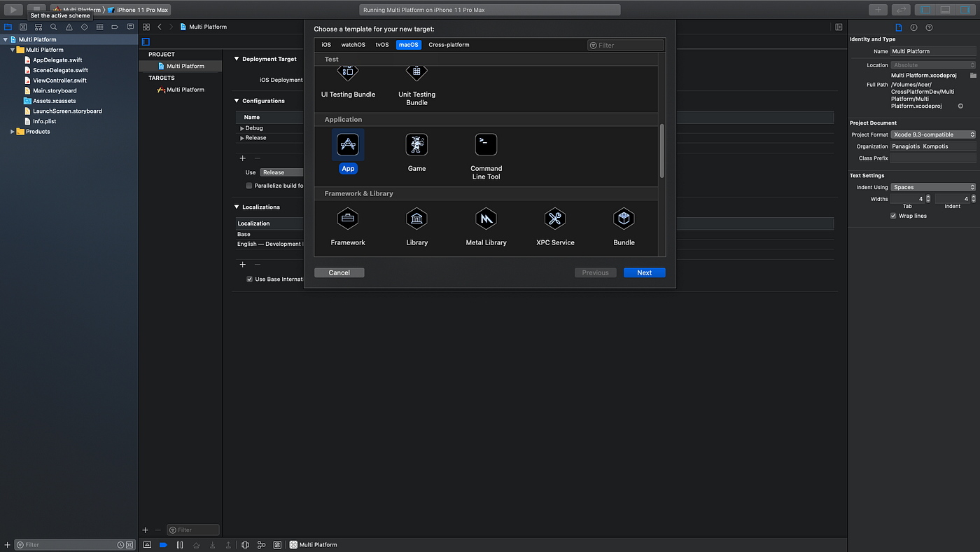The height and width of the screenshot is (552, 980).
Task: Collapse the Localizations section
Action: click(237, 207)
